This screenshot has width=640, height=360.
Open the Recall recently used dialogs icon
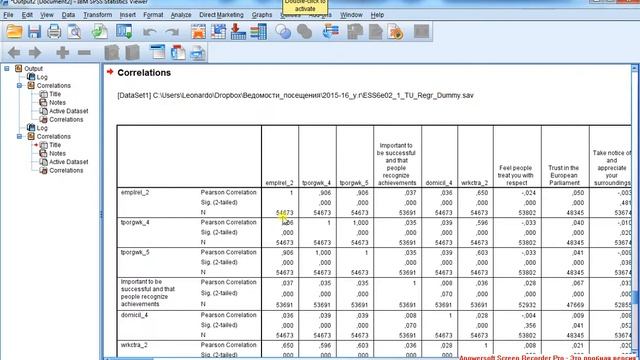click(124, 31)
